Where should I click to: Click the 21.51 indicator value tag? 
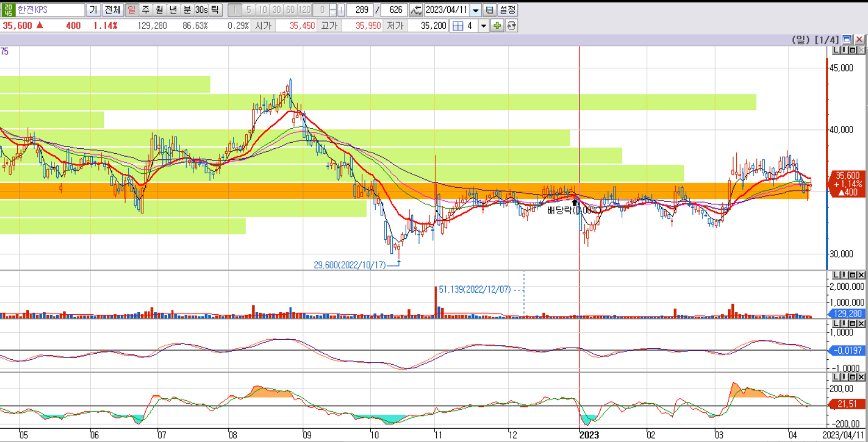point(847,404)
